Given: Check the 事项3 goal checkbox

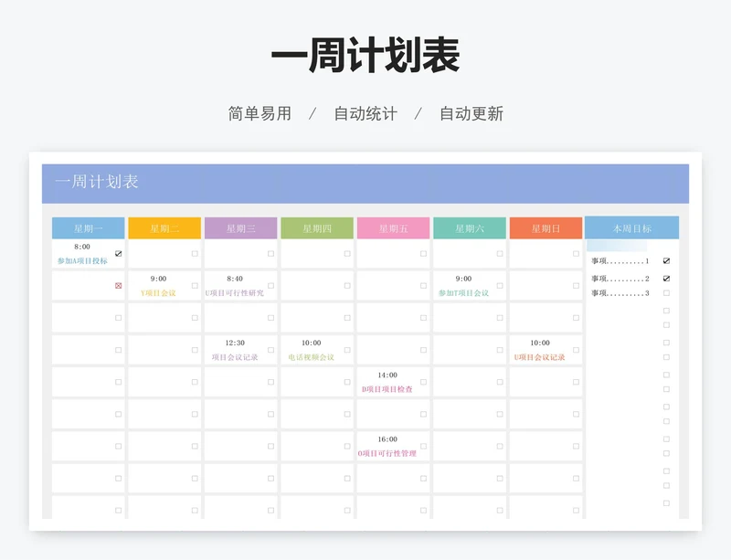Looking at the screenshot, I should point(667,293).
